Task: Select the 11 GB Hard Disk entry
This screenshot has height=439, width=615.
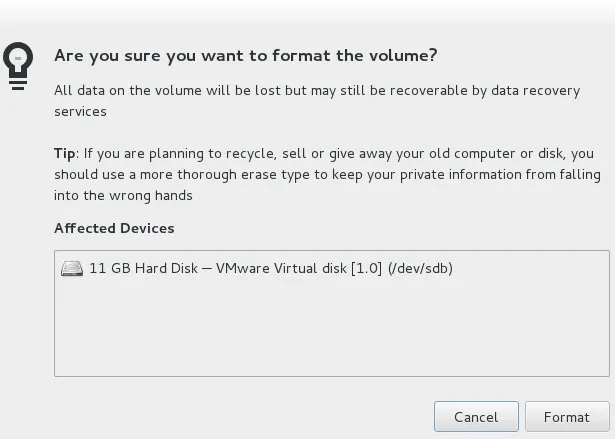Action: (x=257, y=269)
